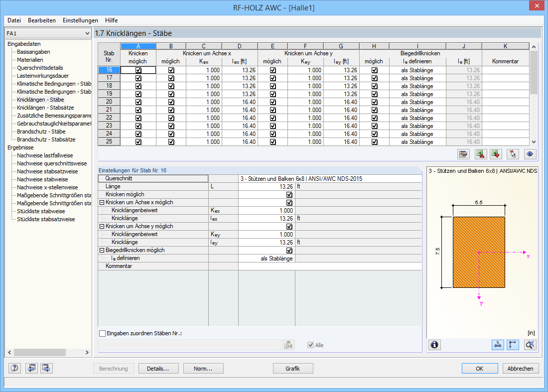Open the Datei menu
548x392 pixels.
point(14,20)
